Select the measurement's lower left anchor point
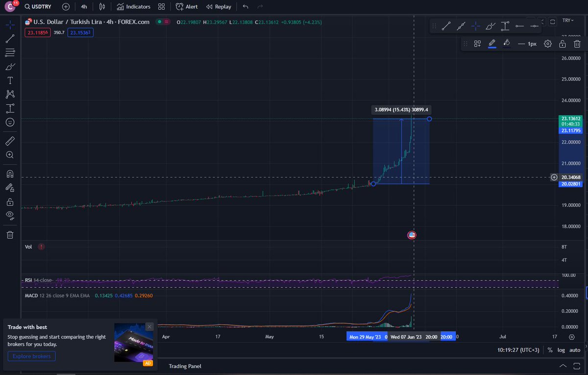588x375 pixels. pos(373,184)
